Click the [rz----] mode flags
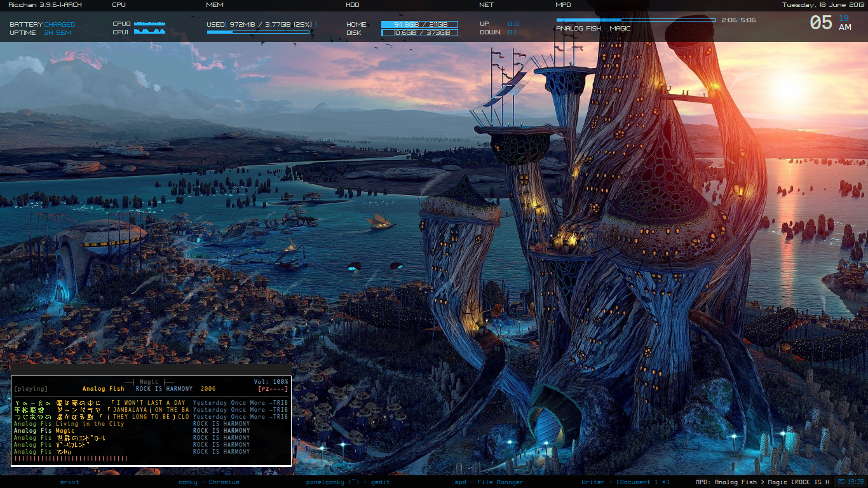This screenshot has height=488, width=868. pyautogui.click(x=273, y=388)
